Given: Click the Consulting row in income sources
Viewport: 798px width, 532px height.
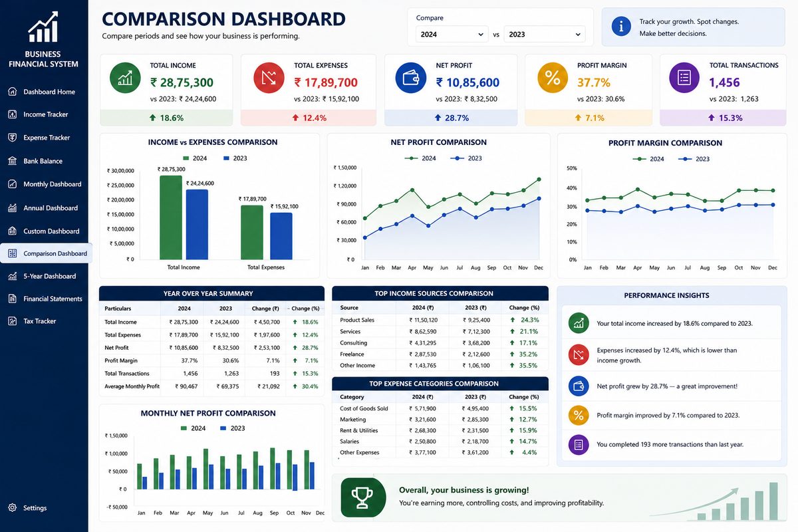Looking at the screenshot, I should click(440, 342).
